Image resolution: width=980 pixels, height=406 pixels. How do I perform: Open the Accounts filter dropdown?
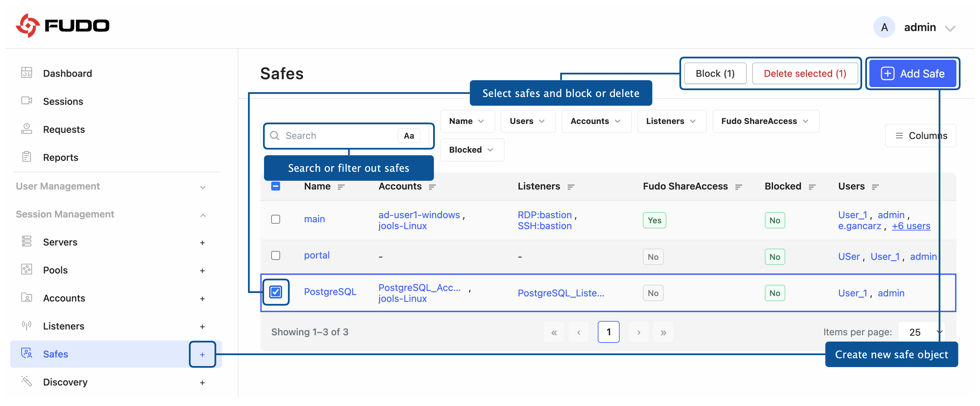pos(596,121)
